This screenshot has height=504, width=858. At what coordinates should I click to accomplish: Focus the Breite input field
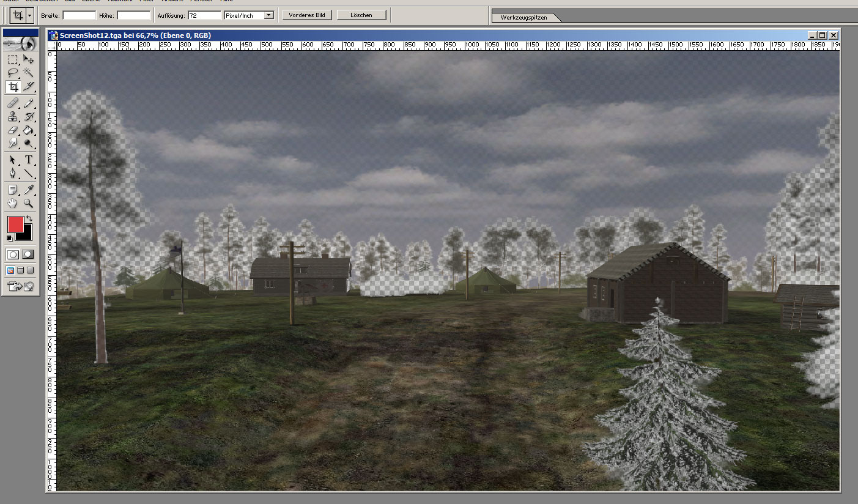click(x=79, y=15)
